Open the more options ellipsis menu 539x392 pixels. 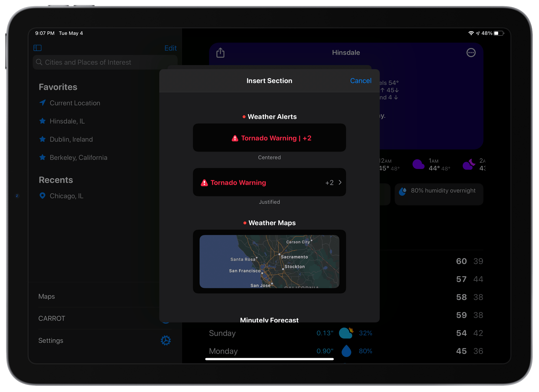click(x=471, y=52)
